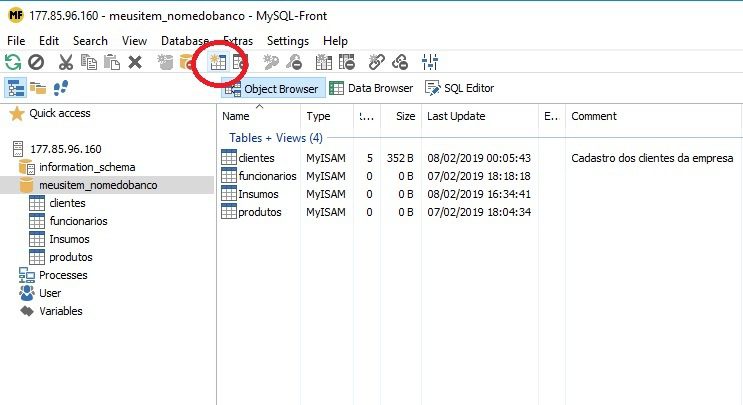Click the Delete Table toolbar icon
The height and width of the screenshot is (405, 743).
[240, 62]
